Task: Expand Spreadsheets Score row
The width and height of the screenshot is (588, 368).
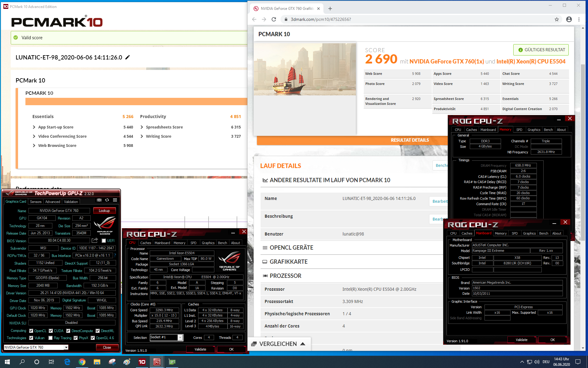Action: pyautogui.click(x=142, y=127)
